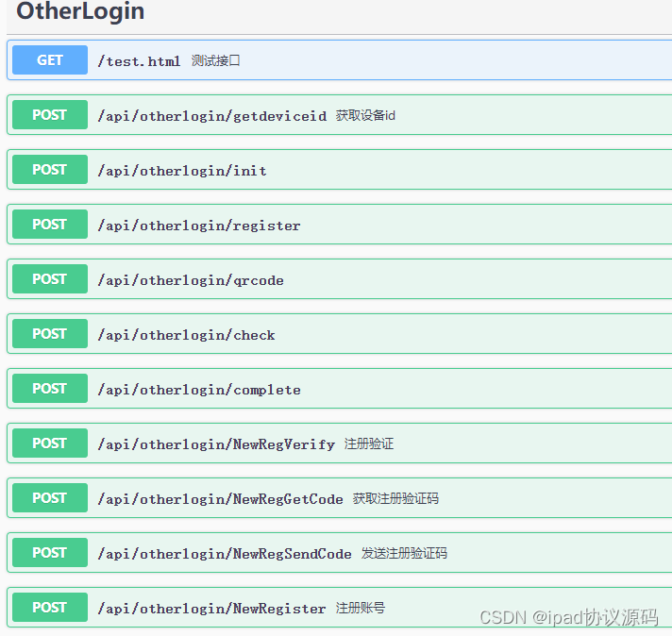Expand /api/otherlogin/NewRegGetCode endpoint
This screenshot has height=636, width=672.
click(x=220, y=499)
